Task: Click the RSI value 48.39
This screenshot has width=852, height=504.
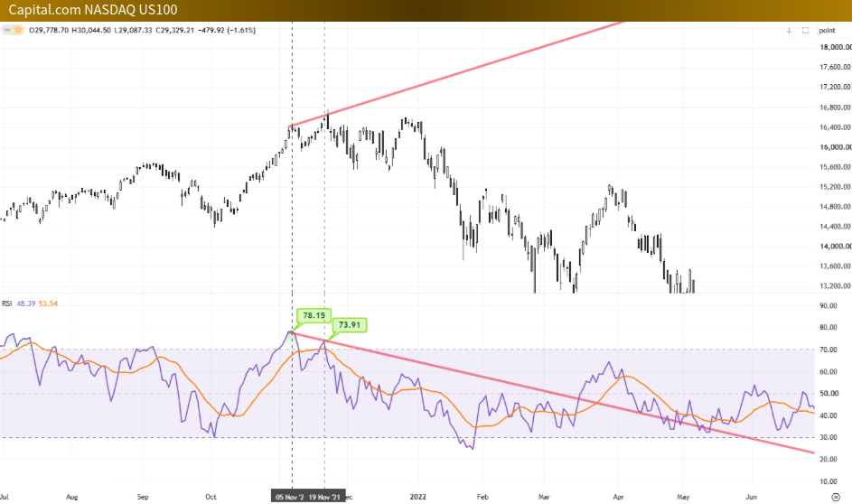Action: tap(25, 303)
